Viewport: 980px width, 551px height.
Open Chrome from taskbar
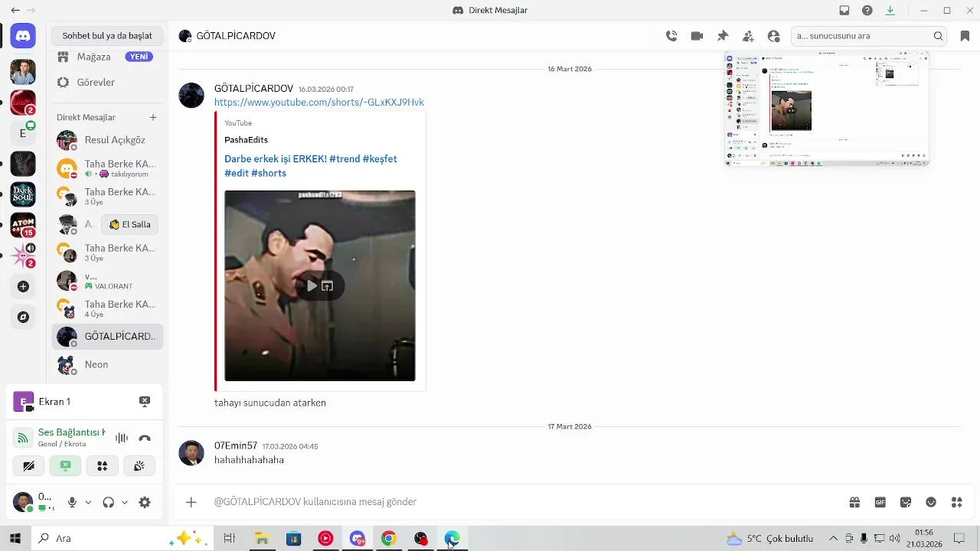click(x=389, y=539)
